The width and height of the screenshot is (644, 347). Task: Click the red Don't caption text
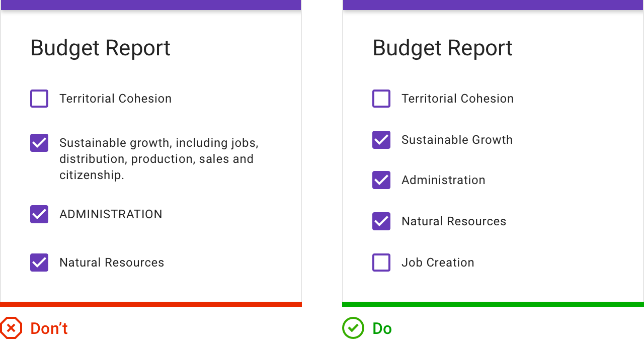tap(49, 328)
